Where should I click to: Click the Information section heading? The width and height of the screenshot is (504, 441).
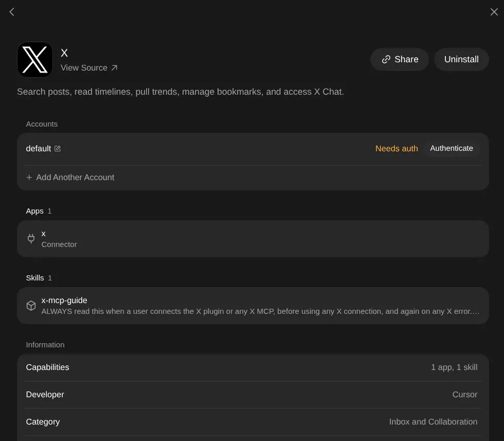pyautogui.click(x=45, y=345)
